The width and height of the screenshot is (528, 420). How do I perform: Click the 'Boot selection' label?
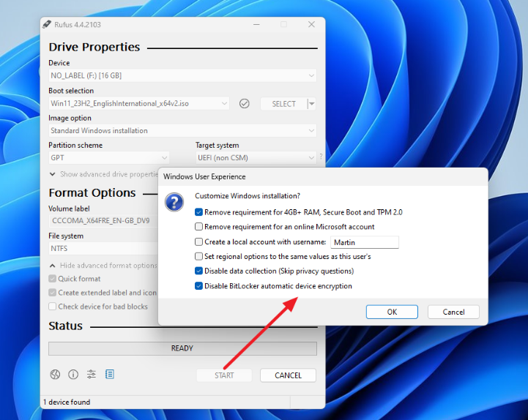[71, 91]
